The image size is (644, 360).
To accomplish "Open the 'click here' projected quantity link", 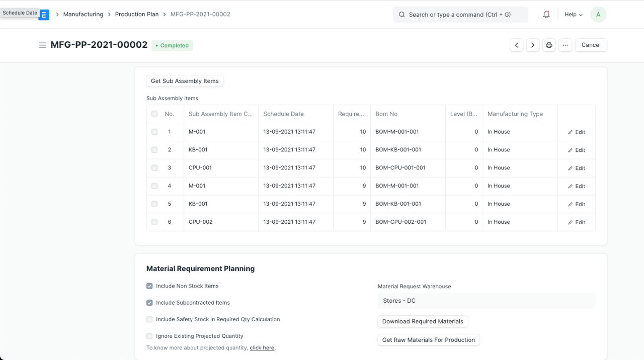I will point(262,348).
